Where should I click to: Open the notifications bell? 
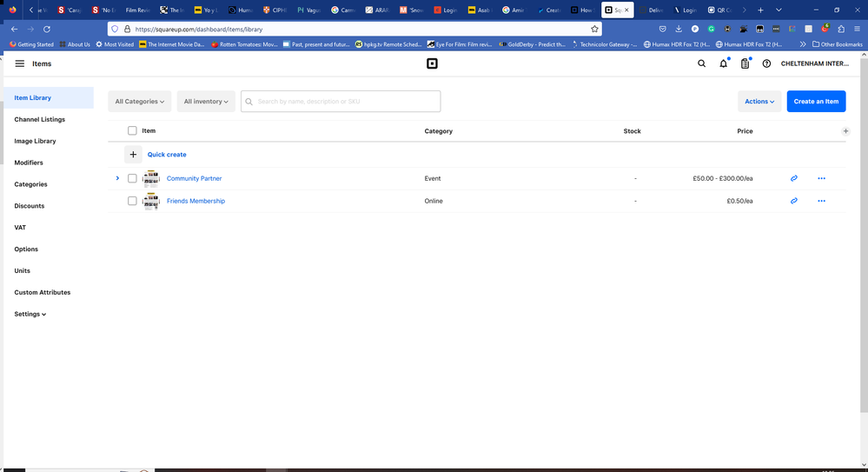pos(723,63)
